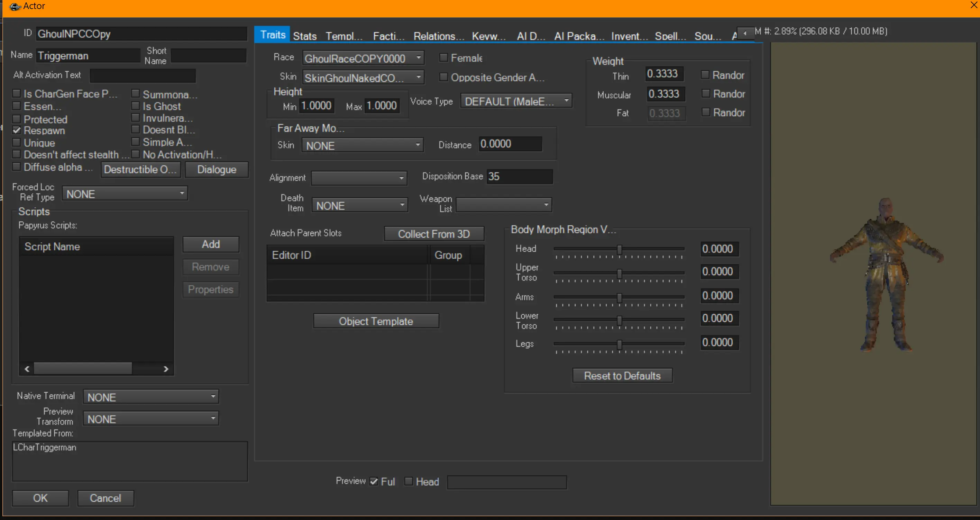Image resolution: width=980 pixels, height=520 pixels.
Task: Switch to the Spell List tab
Action: pos(670,36)
